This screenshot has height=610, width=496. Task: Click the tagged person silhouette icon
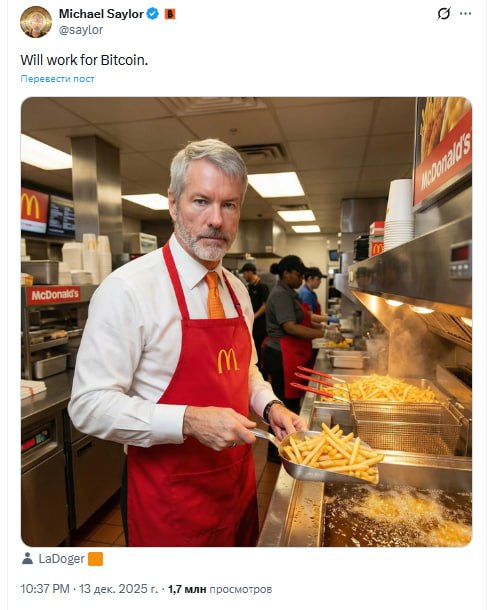point(27,559)
